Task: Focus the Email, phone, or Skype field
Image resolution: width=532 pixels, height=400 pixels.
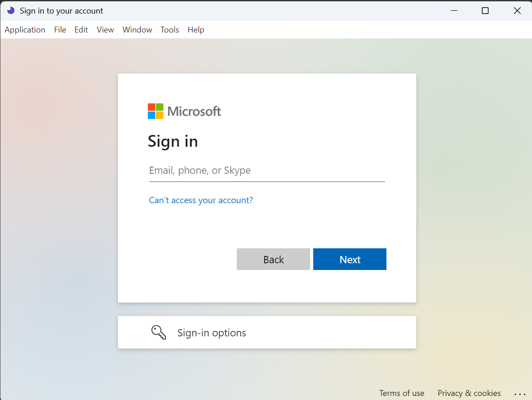Action: (267, 171)
